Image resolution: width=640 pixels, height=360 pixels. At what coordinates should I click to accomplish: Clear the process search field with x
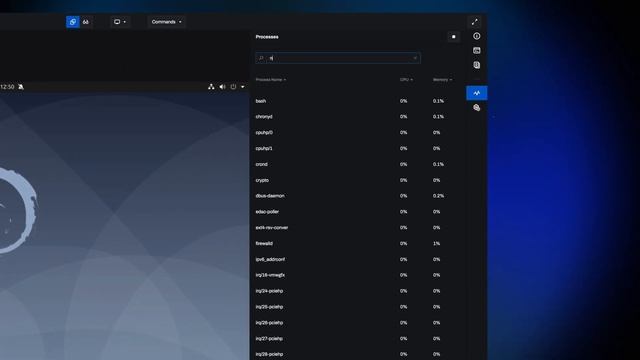[415, 58]
